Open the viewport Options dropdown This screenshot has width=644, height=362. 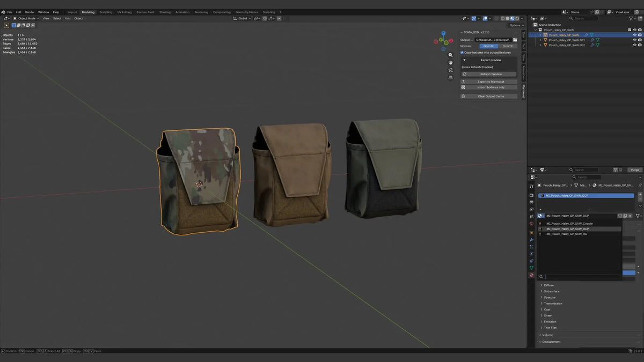coord(516,25)
